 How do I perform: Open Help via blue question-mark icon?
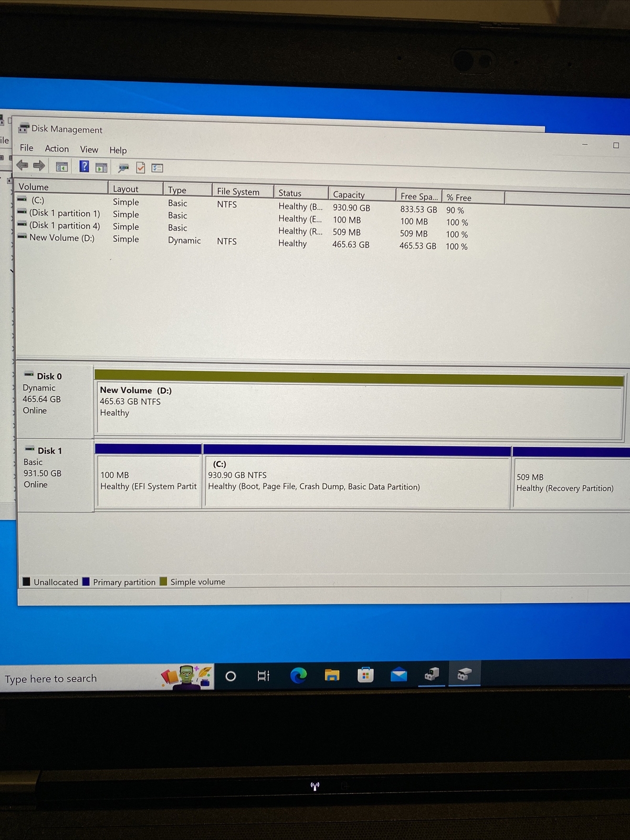[x=84, y=166]
